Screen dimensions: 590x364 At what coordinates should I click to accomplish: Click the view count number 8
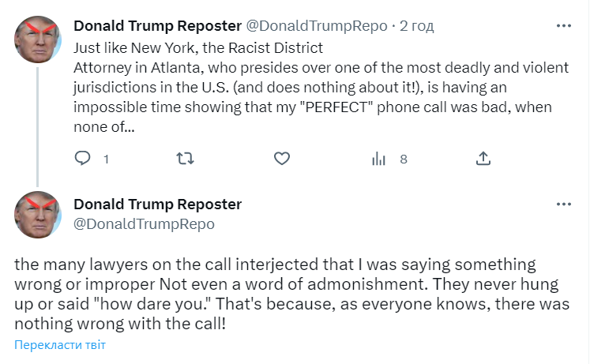tap(403, 159)
